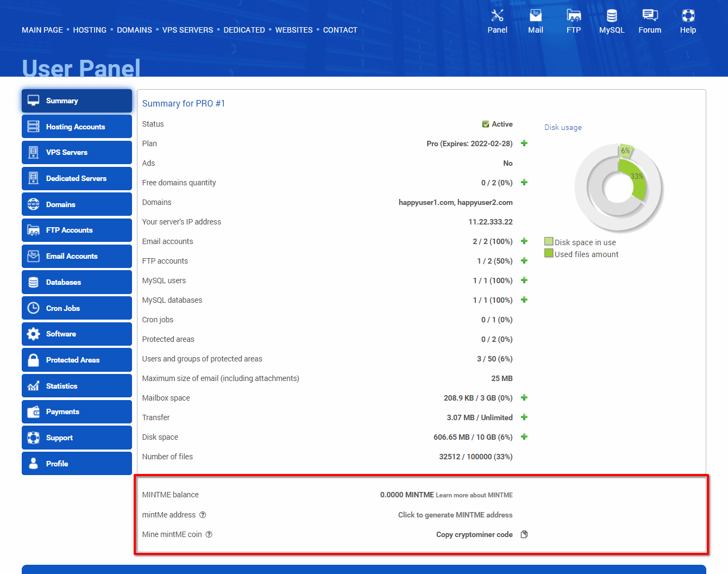Click the plus beside Transfer row
The image size is (728, 574).
point(524,417)
